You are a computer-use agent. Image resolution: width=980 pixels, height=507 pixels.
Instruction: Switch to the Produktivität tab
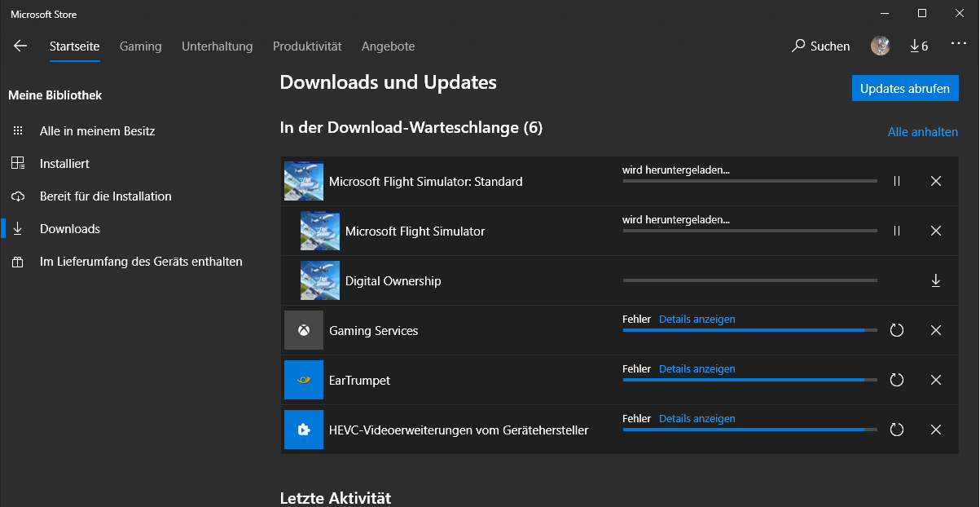pos(307,46)
